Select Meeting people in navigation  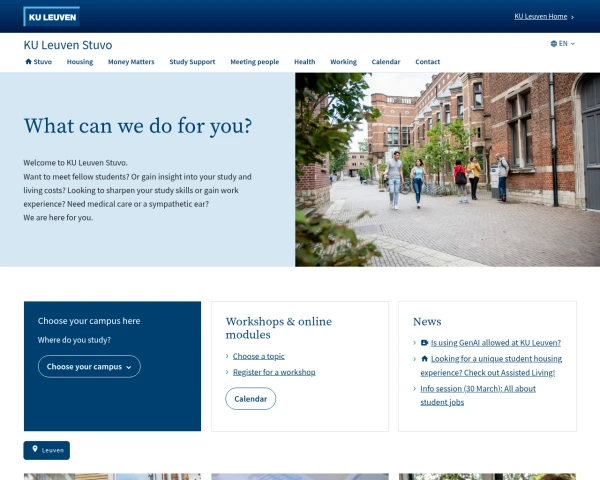(x=254, y=62)
